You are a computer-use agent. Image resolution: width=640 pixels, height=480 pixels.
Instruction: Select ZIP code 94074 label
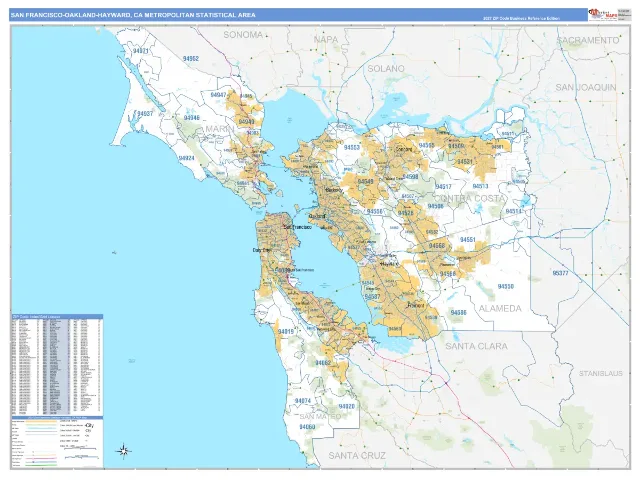pyautogui.click(x=302, y=401)
